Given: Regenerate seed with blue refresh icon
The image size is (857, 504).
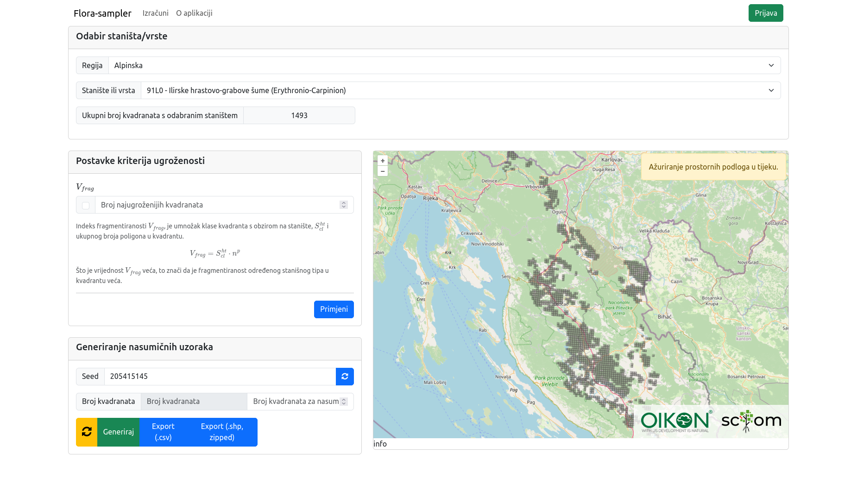Looking at the screenshot, I should 345,377.
